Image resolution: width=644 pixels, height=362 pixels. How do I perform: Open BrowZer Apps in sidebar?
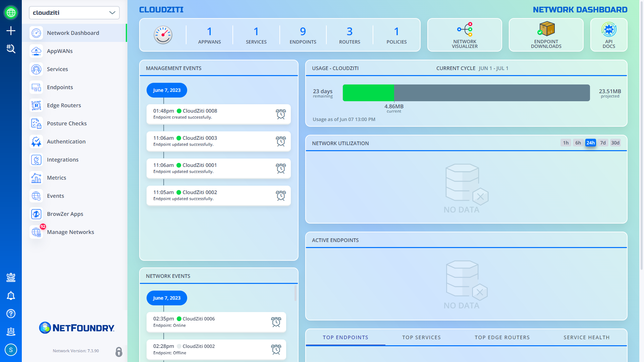coord(74,214)
